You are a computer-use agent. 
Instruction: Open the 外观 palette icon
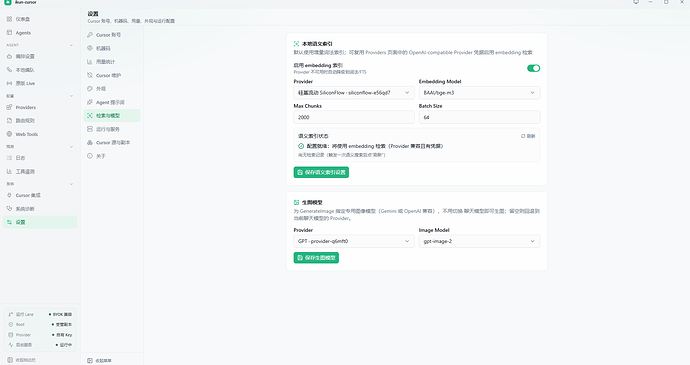tap(90, 88)
